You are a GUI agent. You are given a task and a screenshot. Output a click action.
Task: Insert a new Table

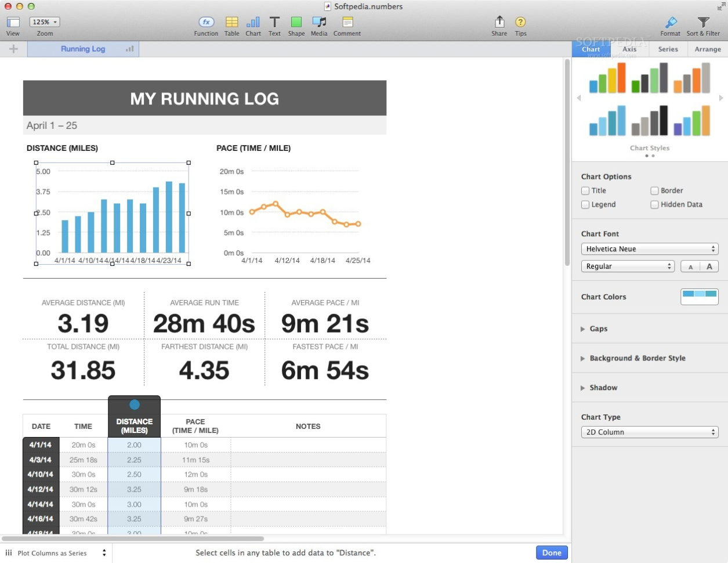[231, 23]
